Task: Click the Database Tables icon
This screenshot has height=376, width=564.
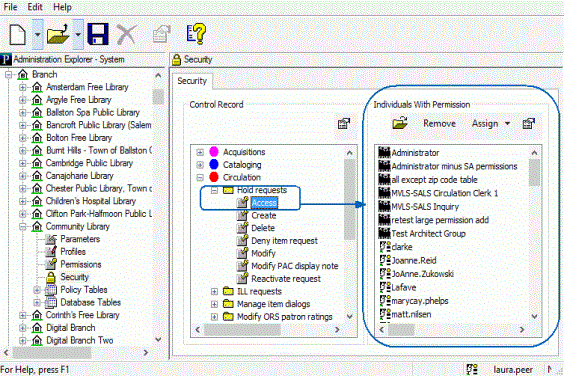Action: point(51,303)
